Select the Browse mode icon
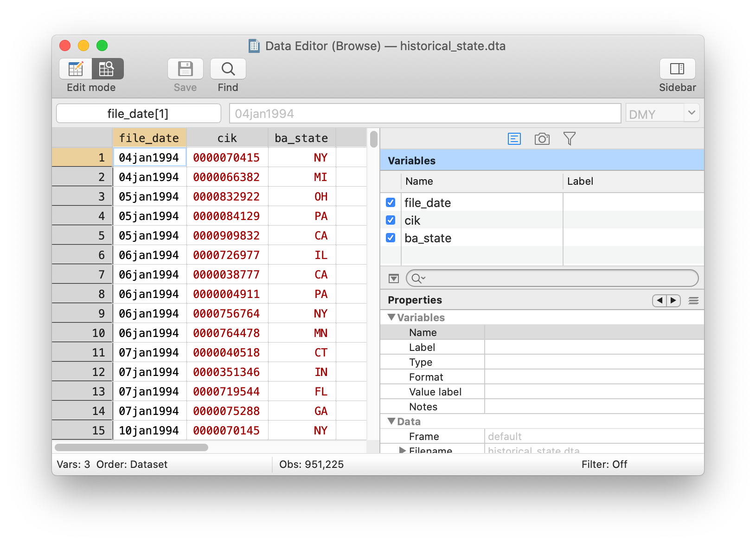Viewport: 756px width, 544px height. [x=107, y=69]
